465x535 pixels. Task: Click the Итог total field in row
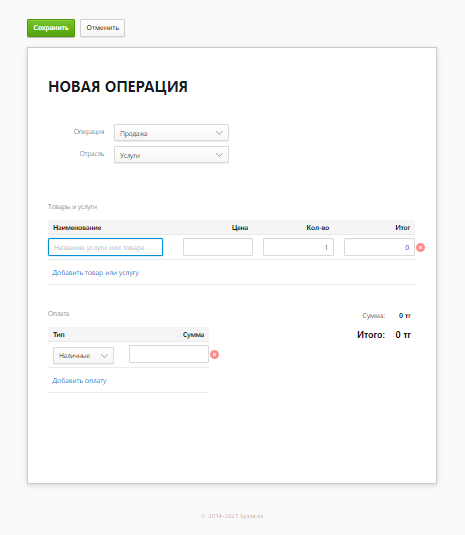pyautogui.click(x=379, y=247)
